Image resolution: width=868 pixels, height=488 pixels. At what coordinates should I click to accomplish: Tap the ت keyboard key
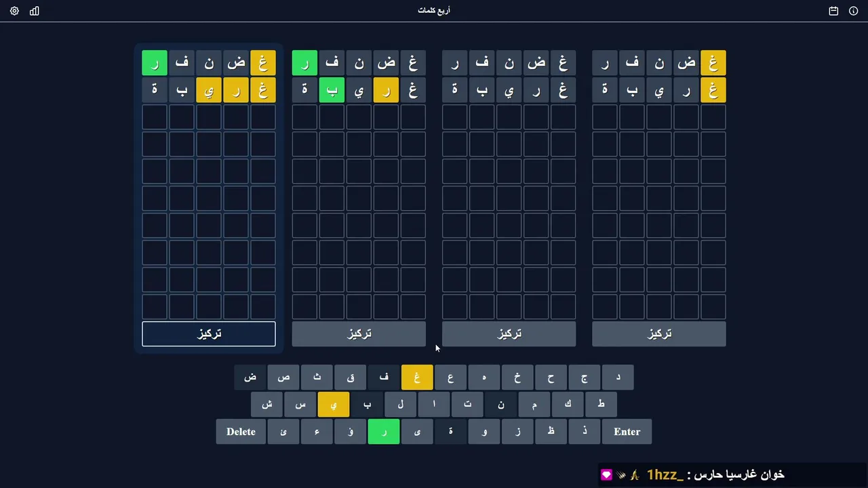[467, 405]
